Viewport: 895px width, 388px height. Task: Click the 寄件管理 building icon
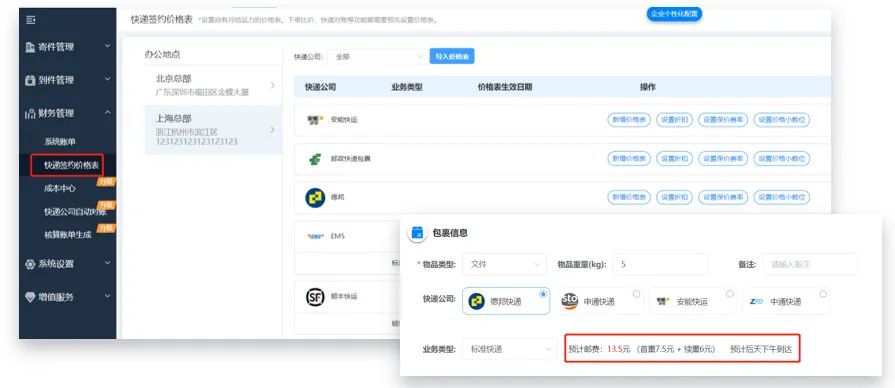click(x=31, y=47)
